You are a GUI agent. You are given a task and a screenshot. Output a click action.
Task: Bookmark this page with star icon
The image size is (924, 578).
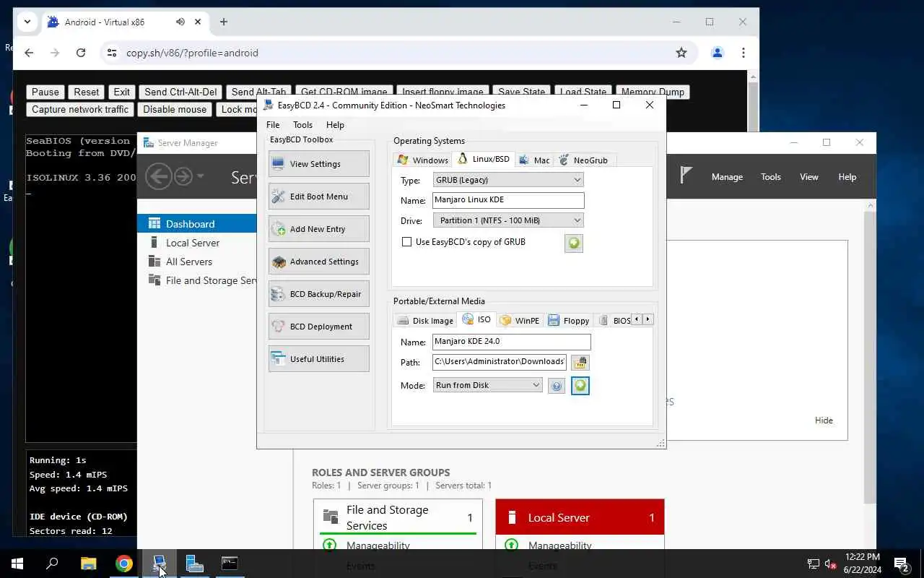point(681,53)
